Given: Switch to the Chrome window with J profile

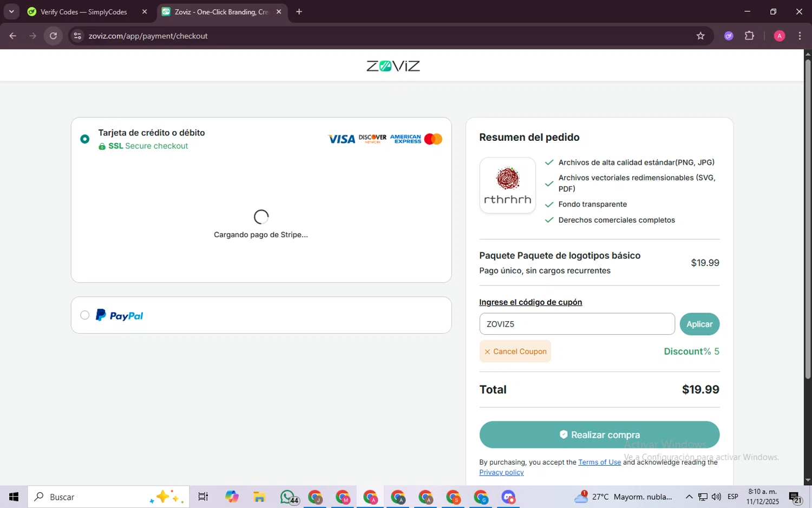Looking at the screenshot, I should [316, 497].
